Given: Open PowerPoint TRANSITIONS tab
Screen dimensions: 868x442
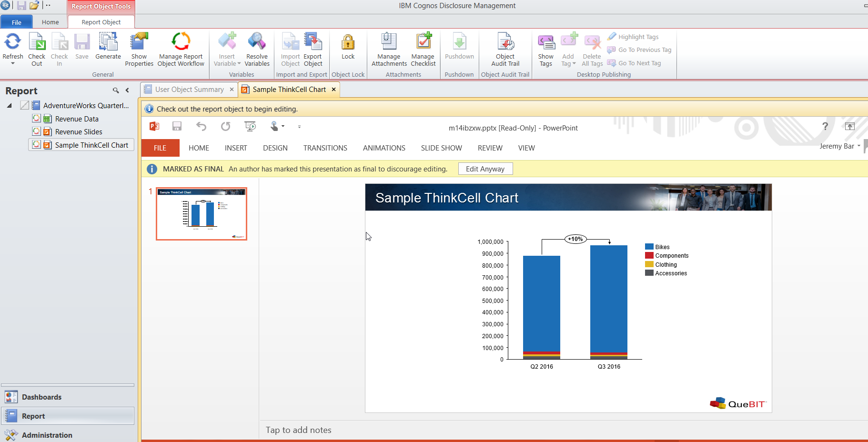Looking at the screenshot, I should pyautogui.click(x=325, y=148).
